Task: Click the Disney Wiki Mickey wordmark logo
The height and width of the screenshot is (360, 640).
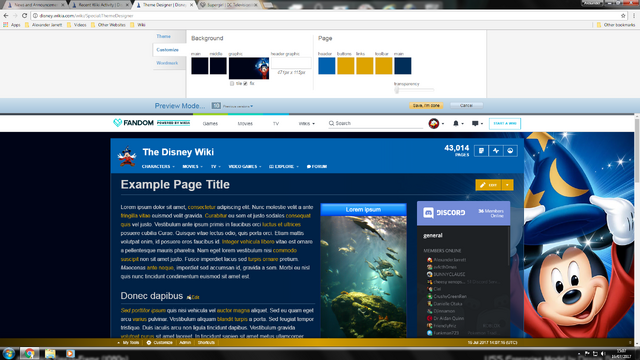Action: [x=127, y=156]
